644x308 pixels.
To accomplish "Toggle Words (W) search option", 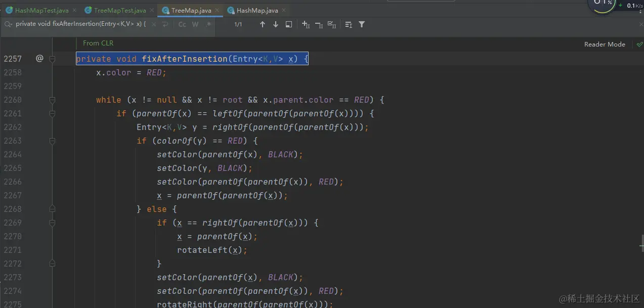I will pyautogui.click(x=195, y=24).
